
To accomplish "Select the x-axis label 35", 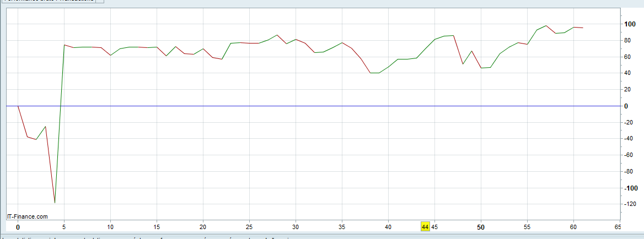I will pos(342,227).
